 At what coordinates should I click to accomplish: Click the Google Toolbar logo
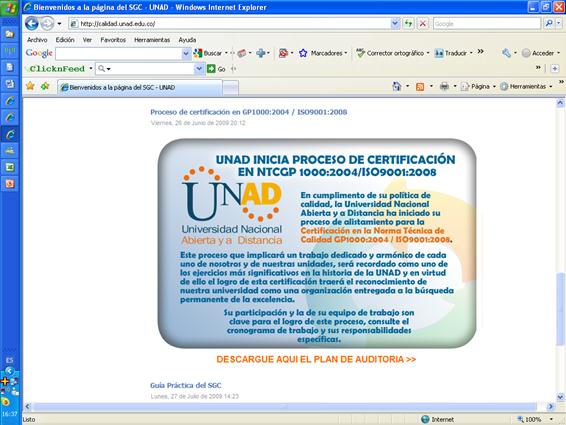(x=39, y=53)
